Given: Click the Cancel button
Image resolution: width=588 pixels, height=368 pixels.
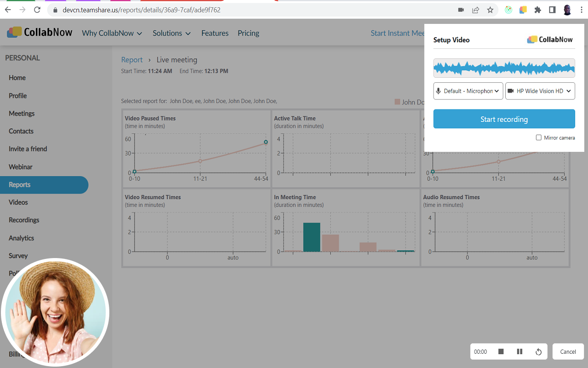Looking at the screenshot, I should [x=568, y=351].
